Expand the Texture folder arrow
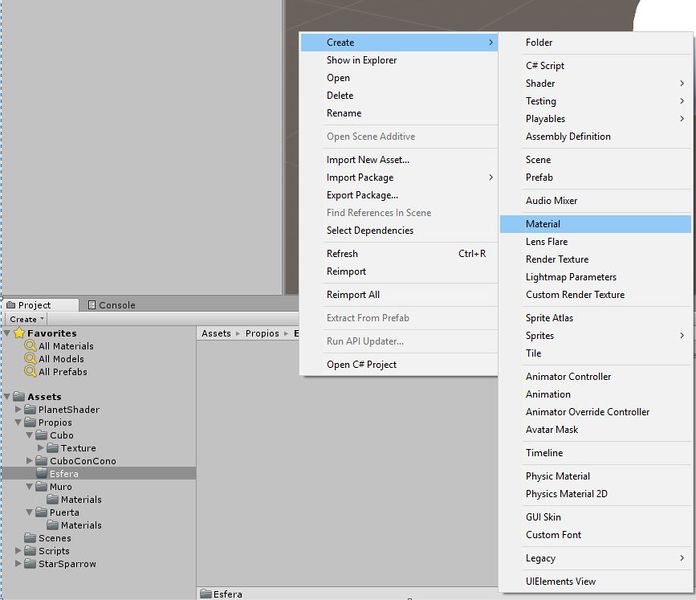696x600 pixels. (41, 448)
